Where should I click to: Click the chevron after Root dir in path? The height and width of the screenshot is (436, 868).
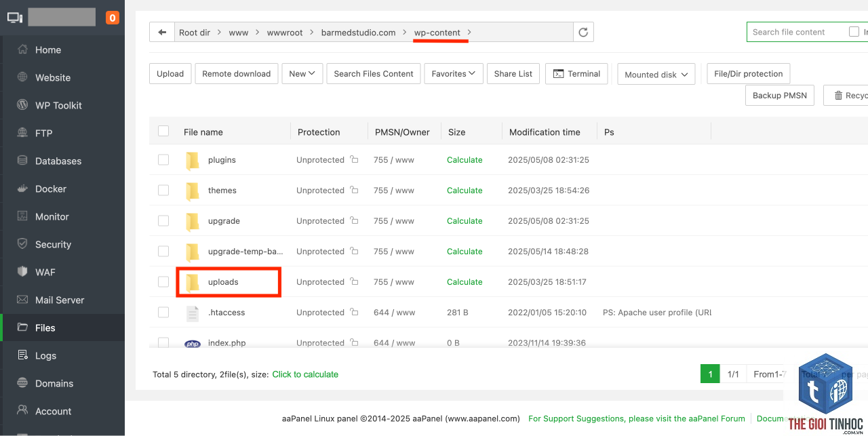220,33
